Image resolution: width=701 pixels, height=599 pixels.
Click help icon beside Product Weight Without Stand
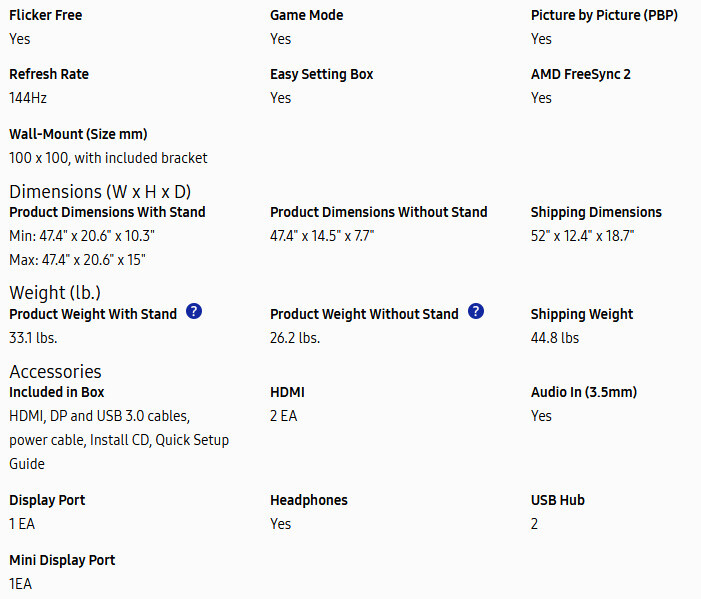[476, 312]
